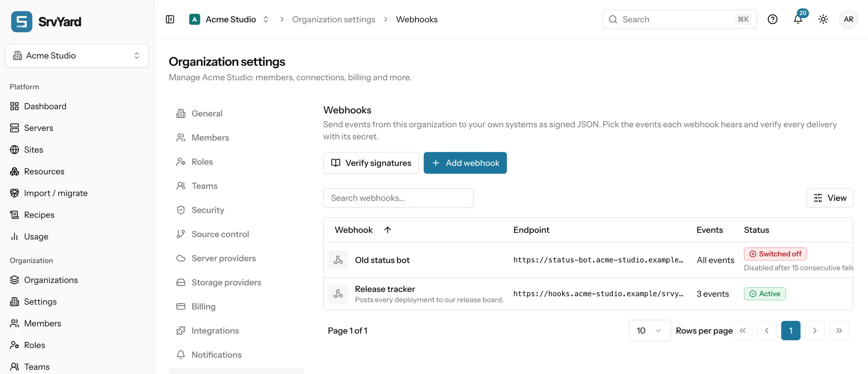The image size is (868, 374).
Task: Click the Switched off status badge
Action: (776, 254)
